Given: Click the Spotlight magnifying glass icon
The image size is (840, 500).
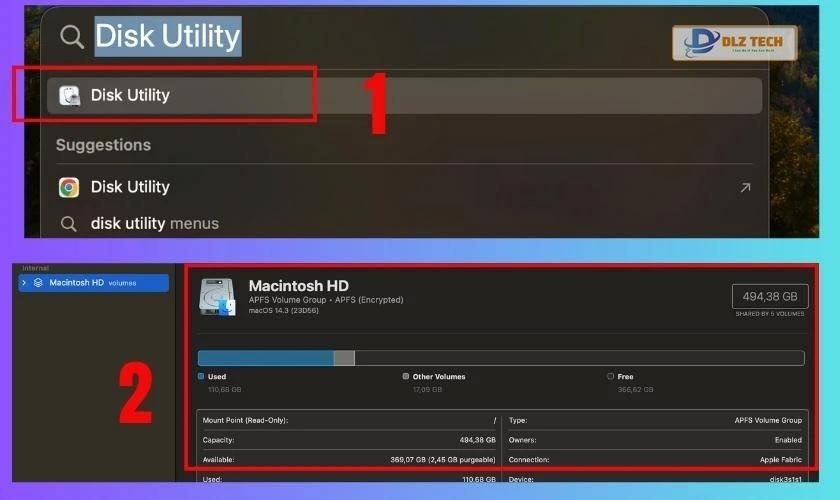Looking at the screenshot, I should (72, 37).
